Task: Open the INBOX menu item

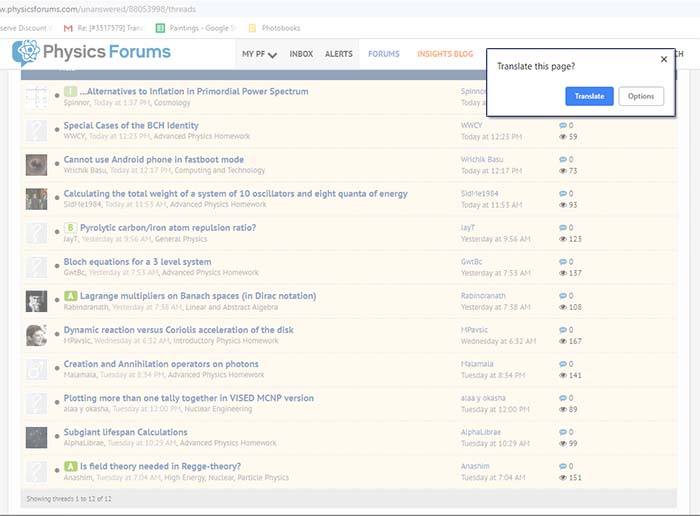Action: click(x=301, y=54)
